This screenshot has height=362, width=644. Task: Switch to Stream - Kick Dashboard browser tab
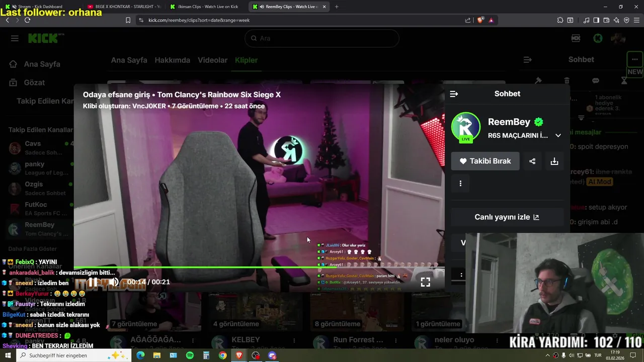(41, 7)
